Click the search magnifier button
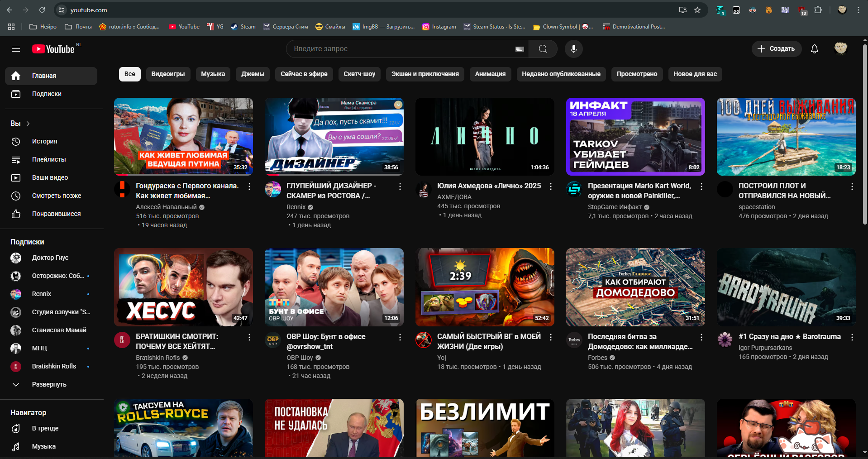The width and height of the screenshot is (868, 459). (543, 49)
